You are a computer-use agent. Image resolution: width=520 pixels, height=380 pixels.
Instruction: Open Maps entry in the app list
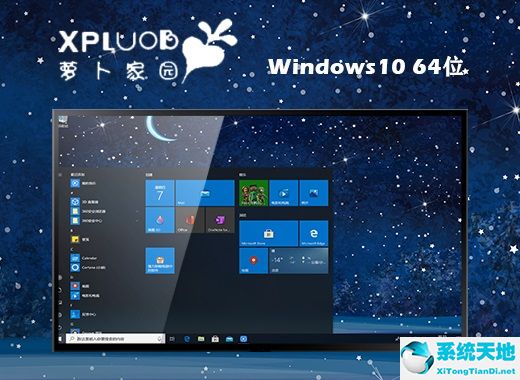[80, 286]
